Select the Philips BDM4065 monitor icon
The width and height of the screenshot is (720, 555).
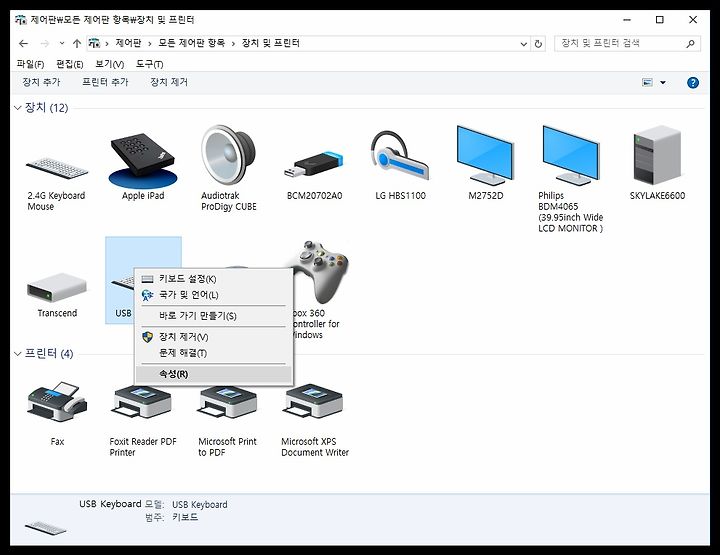click(x=571, y=155)
